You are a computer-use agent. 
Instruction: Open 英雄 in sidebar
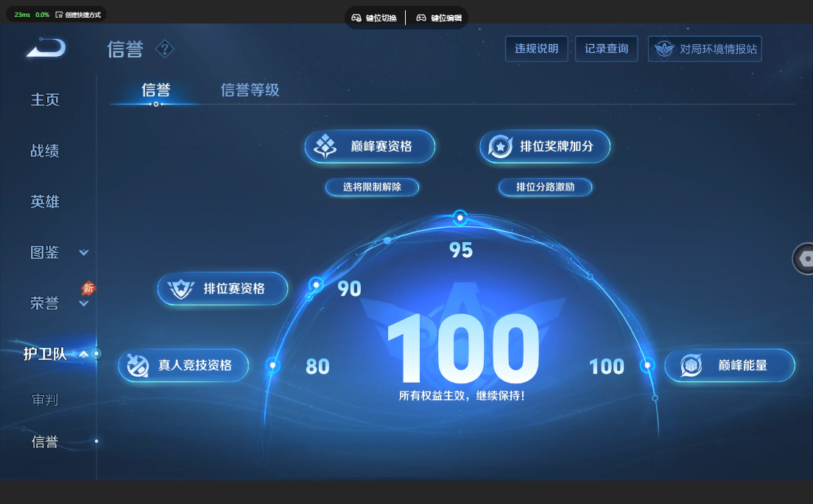point(45,202)
